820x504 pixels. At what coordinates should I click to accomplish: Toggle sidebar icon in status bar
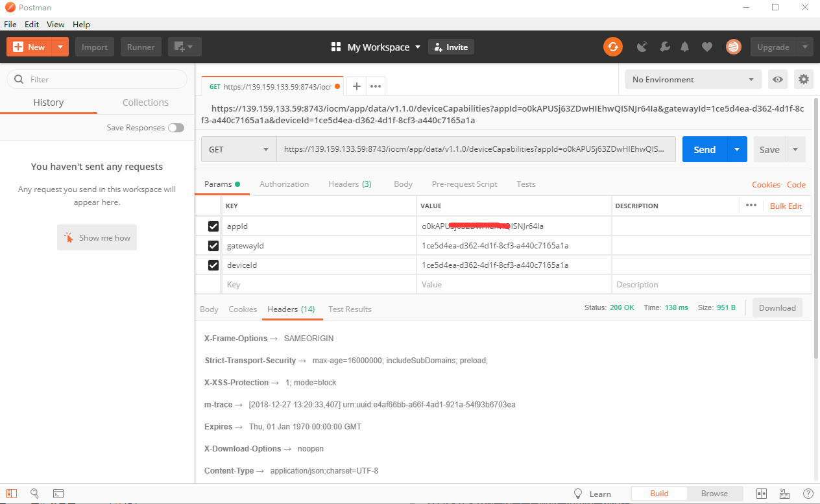tap(12, 494)
